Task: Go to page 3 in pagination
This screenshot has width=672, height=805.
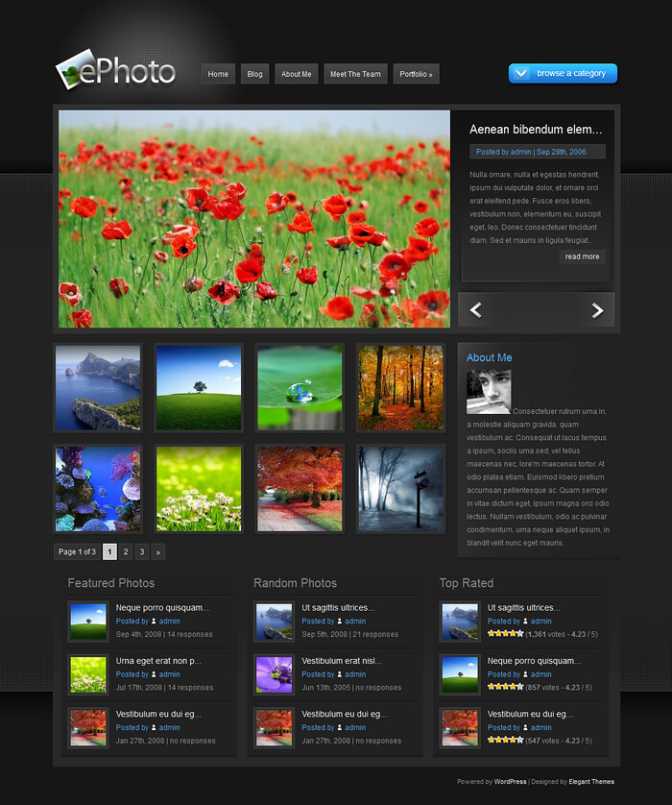Action: 142,552
